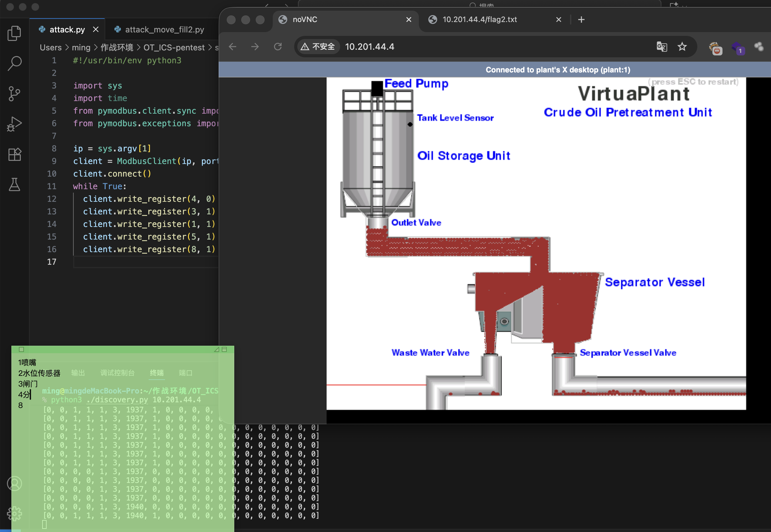Click the '2水位传感器' sticky note line
The width and height of the screenshot is (771, 532).
coord(39,373)
